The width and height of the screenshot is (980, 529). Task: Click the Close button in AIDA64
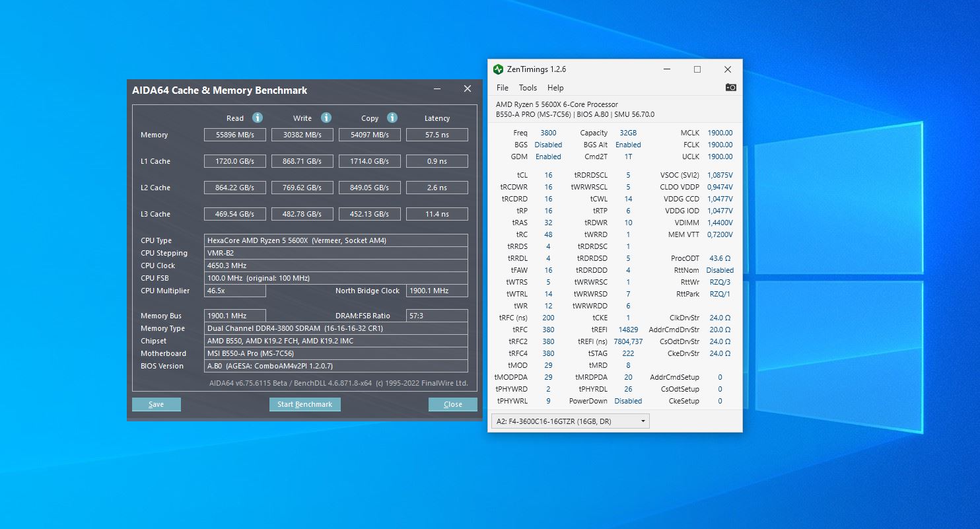coord(453,404)
